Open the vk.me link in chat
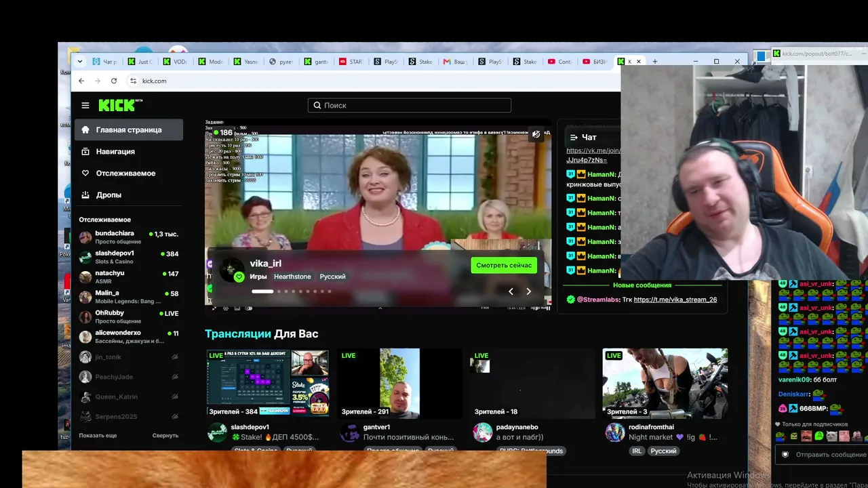This screenshot has height=488, width=868. pos(592,155)
